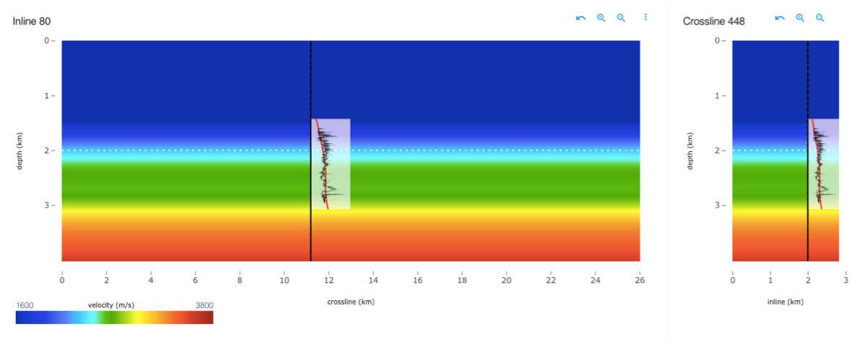Zoom out on the Crossline 448 plot

(820, 18)
